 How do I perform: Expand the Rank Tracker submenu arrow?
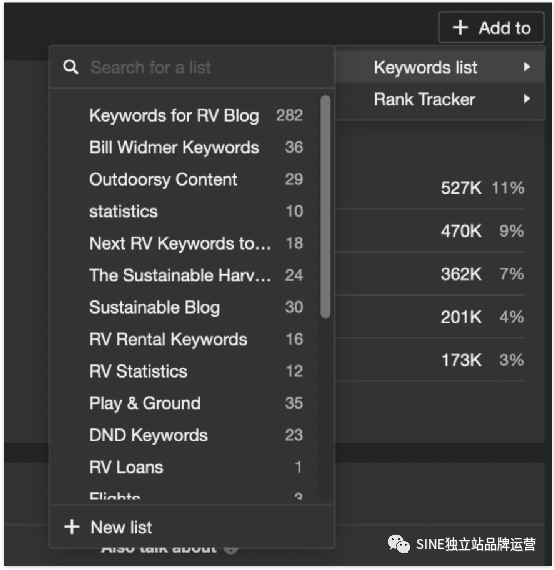526,99
